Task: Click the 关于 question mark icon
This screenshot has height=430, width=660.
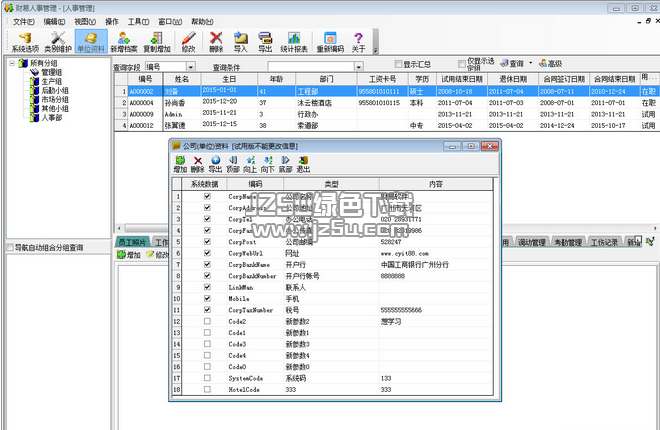Action: point(358,42)
